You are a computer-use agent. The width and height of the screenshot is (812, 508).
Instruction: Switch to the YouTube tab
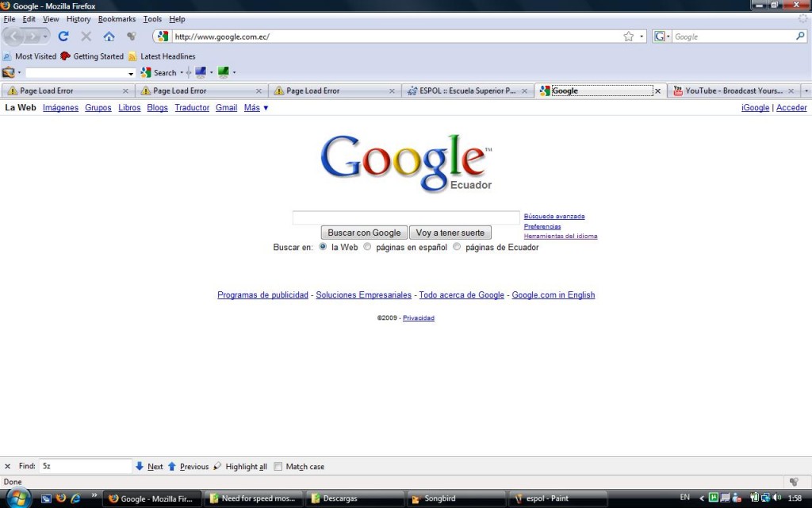point(733,90)
